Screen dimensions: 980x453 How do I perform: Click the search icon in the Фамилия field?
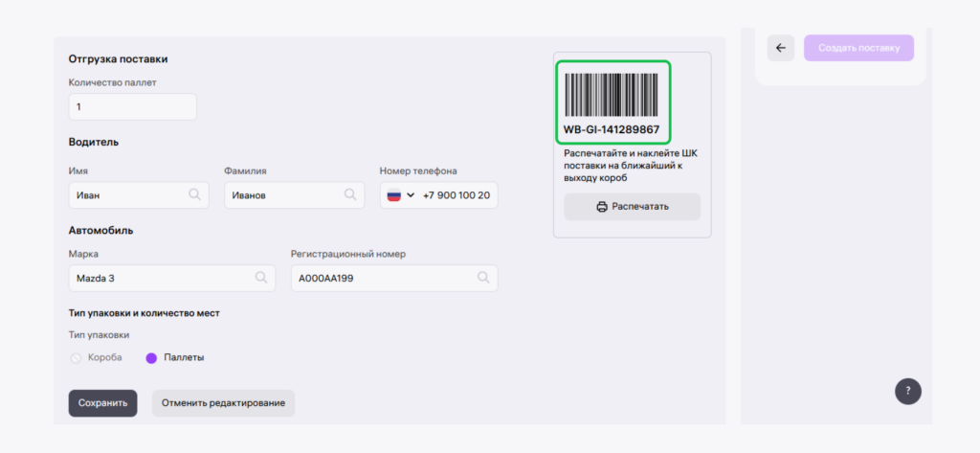[350, 195]
